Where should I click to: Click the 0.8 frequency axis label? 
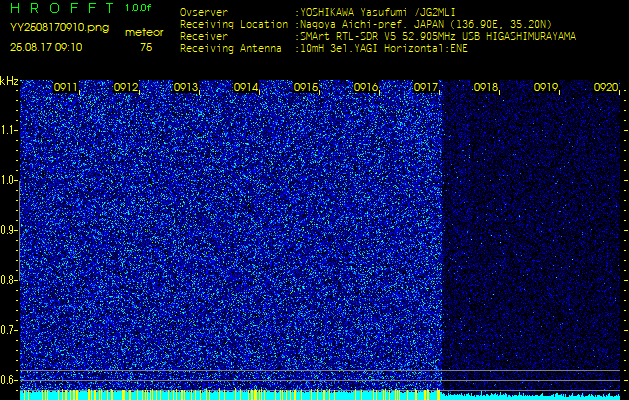pos(8,280)
